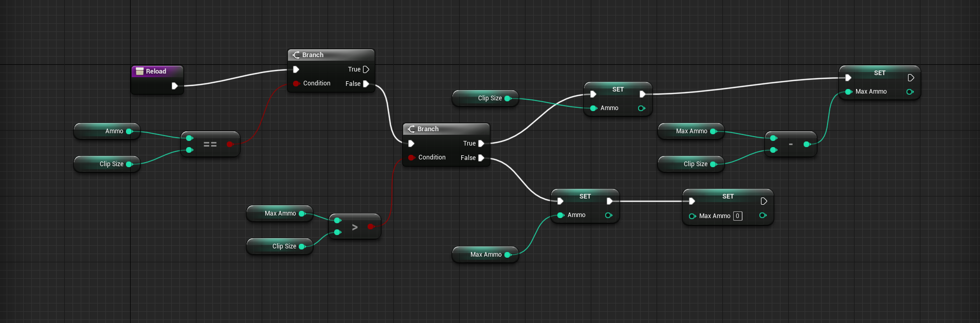Click Max Ammo output pin on SET with value 0

(763, 215)
